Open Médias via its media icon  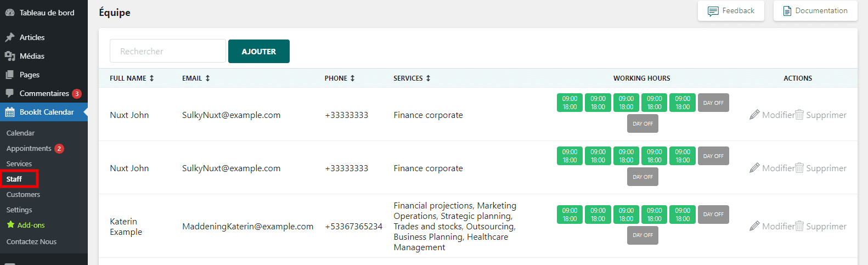coord(10,56)
